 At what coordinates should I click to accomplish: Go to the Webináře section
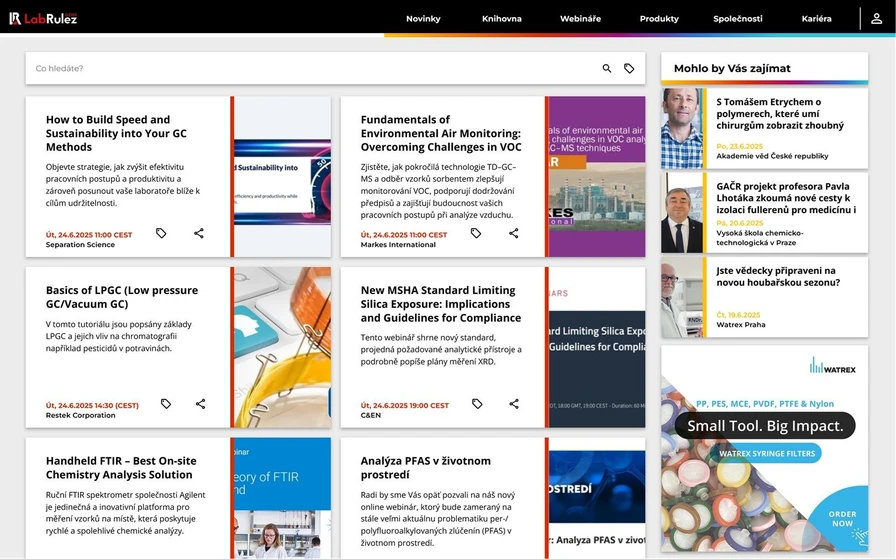tap(581, 19)
